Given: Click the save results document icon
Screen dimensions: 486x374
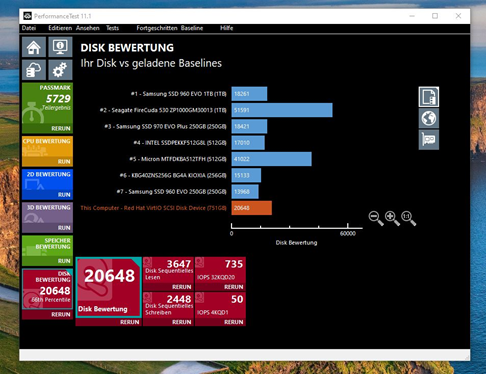Looking at the screenshot, I should 429,97.
